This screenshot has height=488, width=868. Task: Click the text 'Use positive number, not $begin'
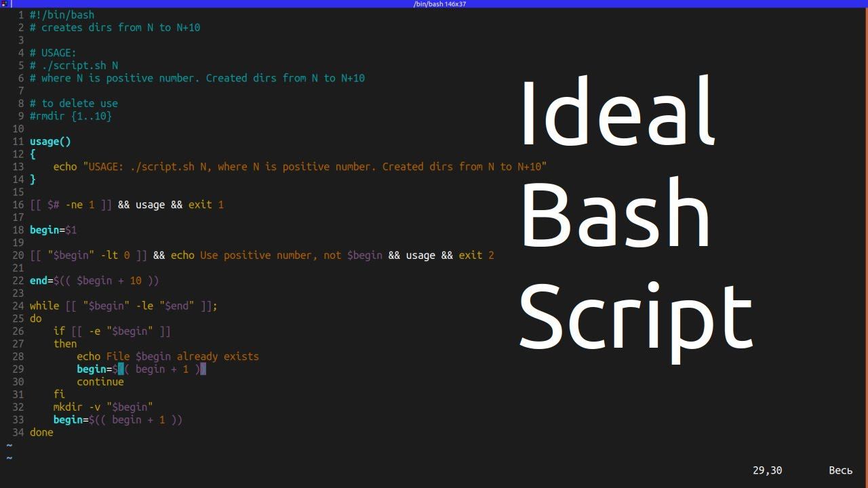(x=291, y=256)
